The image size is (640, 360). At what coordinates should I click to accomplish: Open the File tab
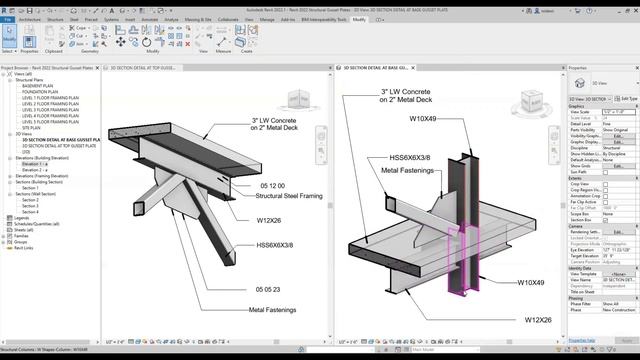point(8,20)
